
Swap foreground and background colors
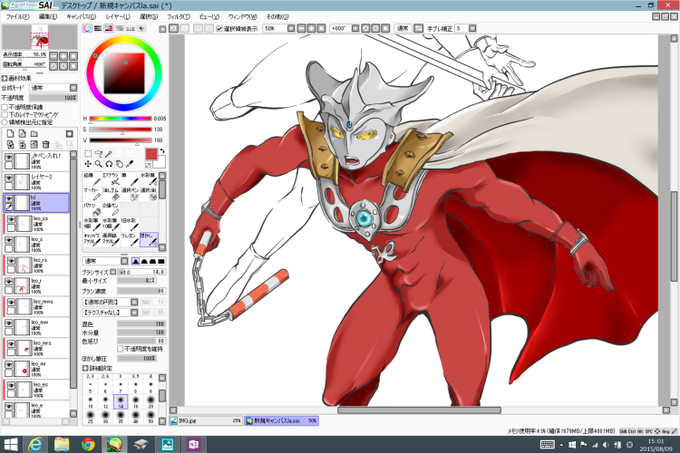[x=163, y=151]
